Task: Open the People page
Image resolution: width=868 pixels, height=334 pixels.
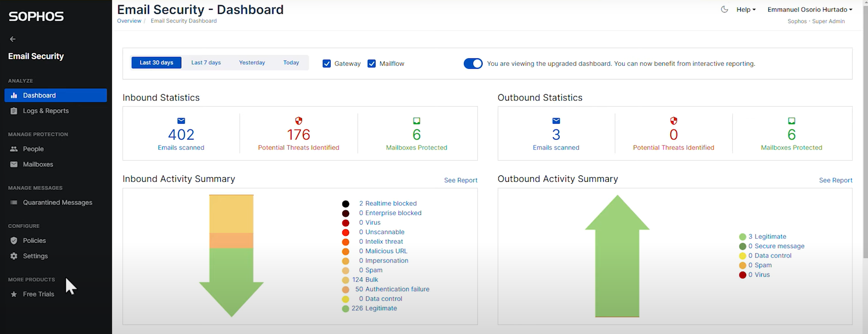Action: pyautogui.click(x=56, y=149)
